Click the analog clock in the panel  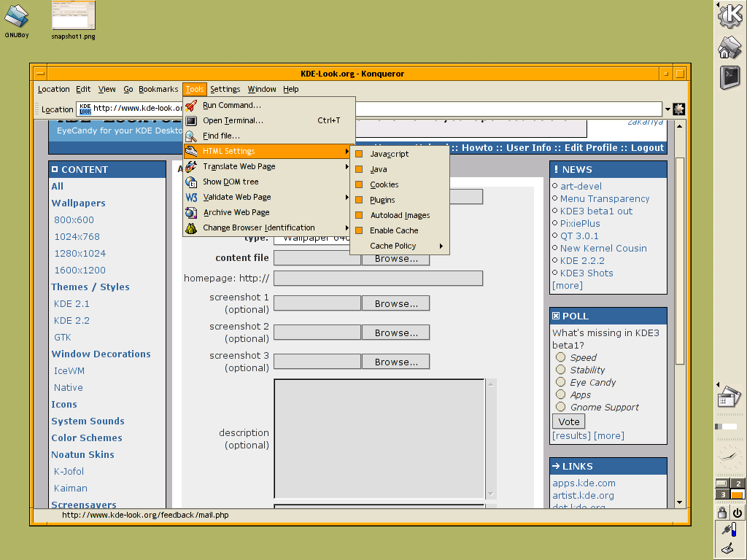(729, 456)
